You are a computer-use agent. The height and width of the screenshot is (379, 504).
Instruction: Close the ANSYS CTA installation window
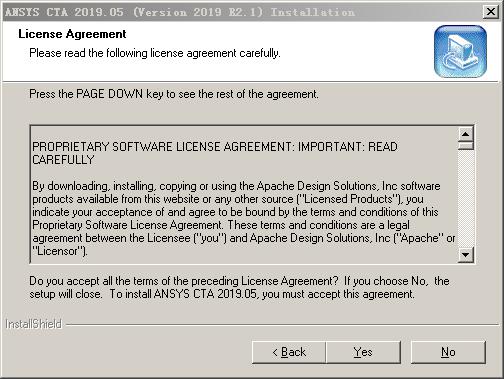coord(491,12)
